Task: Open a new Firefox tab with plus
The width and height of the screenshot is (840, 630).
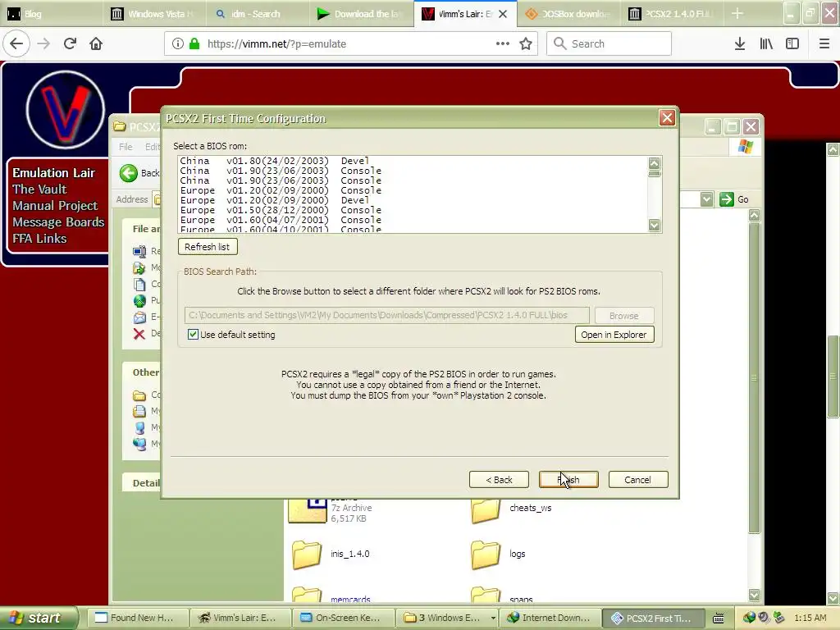Action: coord(737,13)
